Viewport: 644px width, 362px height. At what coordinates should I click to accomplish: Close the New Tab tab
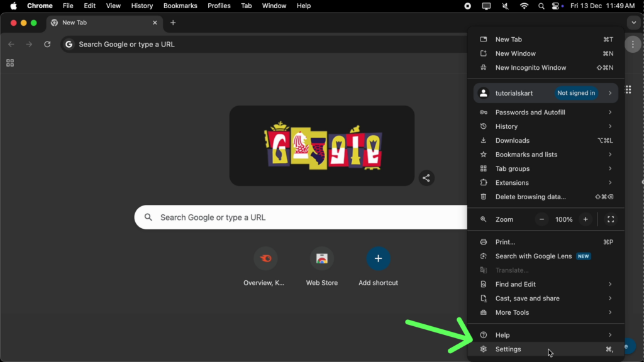click(155, 23)
